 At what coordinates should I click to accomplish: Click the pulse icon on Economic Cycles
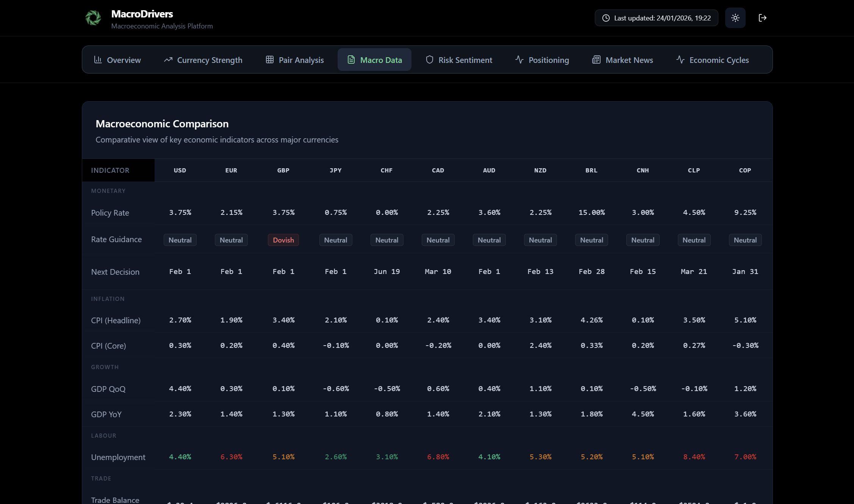(x=680, y=60)
